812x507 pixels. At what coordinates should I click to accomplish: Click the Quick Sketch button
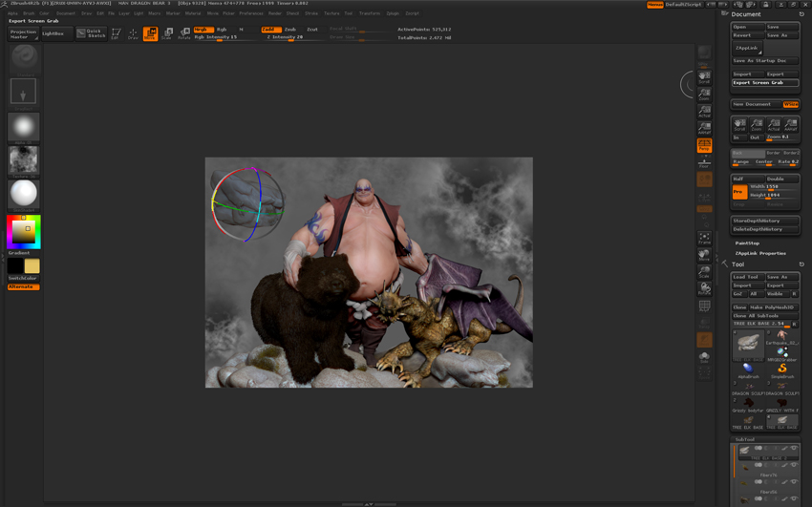91,33
